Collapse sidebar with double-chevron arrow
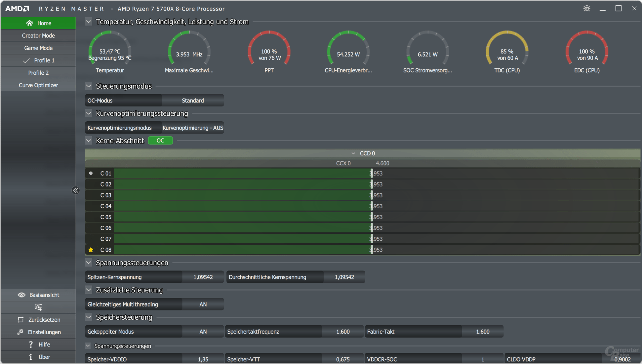642x364 pixels. (76, 190)
